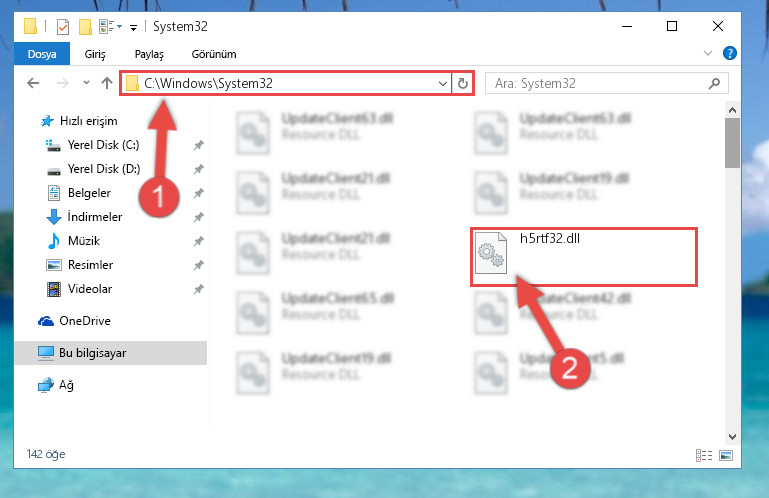Image resolution: width=769 pixels, height=498 pixels.
Task: Toggle the pin next to Belgeler
Action: (x=199, y=193)
